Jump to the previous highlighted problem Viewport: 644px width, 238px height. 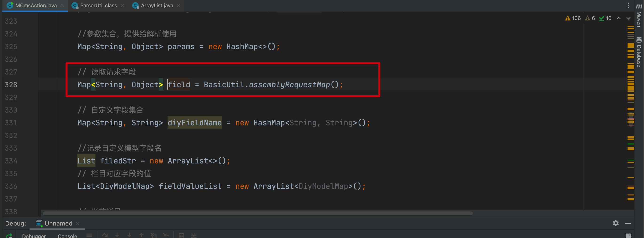[x=619, y=18]
